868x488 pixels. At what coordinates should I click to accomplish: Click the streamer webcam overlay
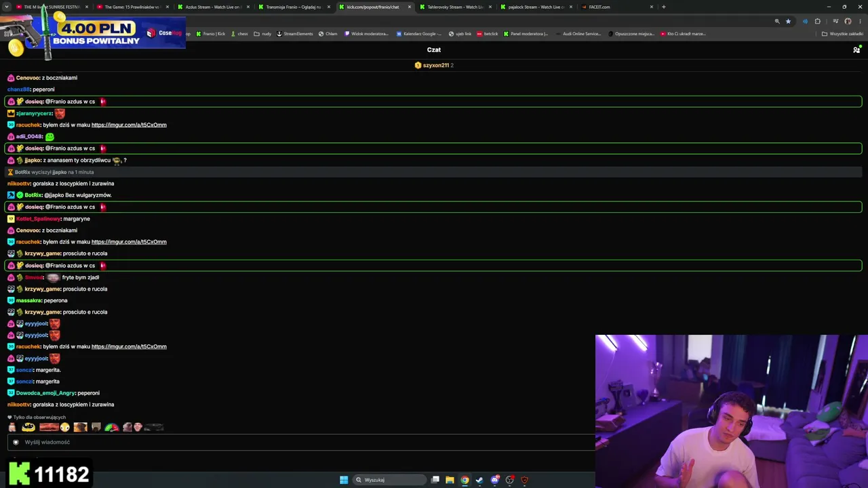(732, 411)
